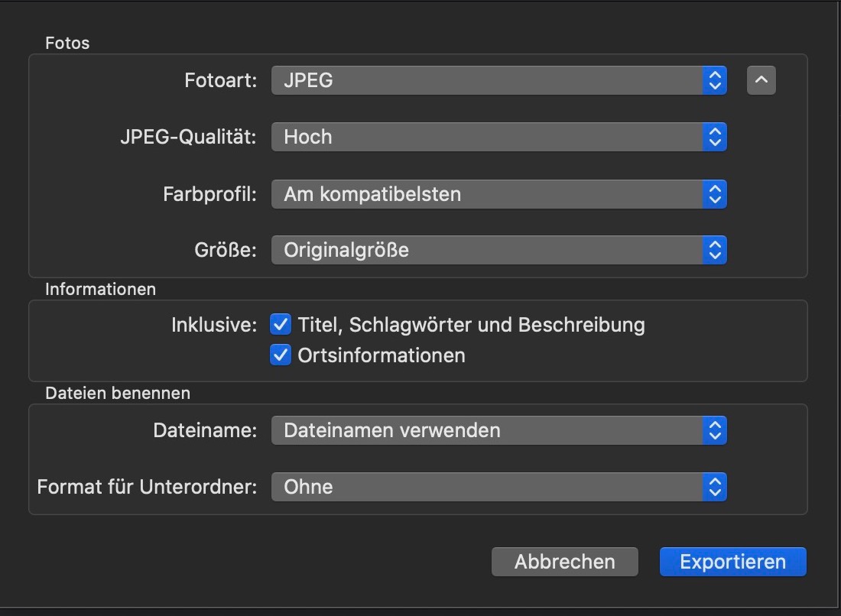Click the blue arrows beside Hoch
The height and width of the screenshot is (616, 841).
(715, 138)
